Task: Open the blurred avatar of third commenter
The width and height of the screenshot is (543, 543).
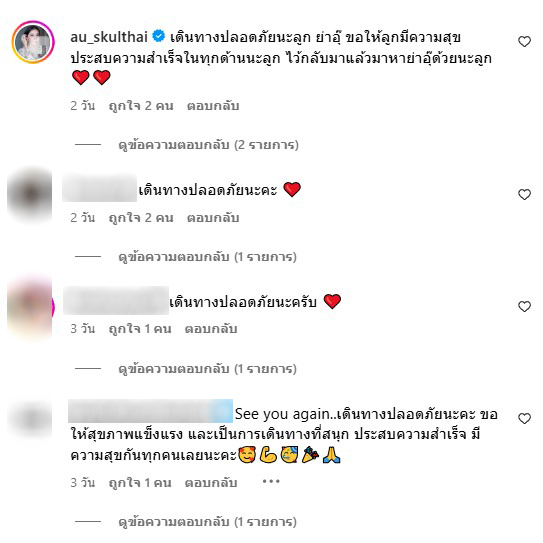Action: coord(30,306)
